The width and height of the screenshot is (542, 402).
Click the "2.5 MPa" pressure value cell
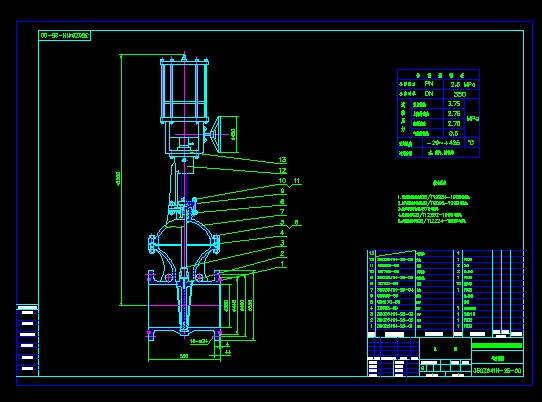point(462,84)
